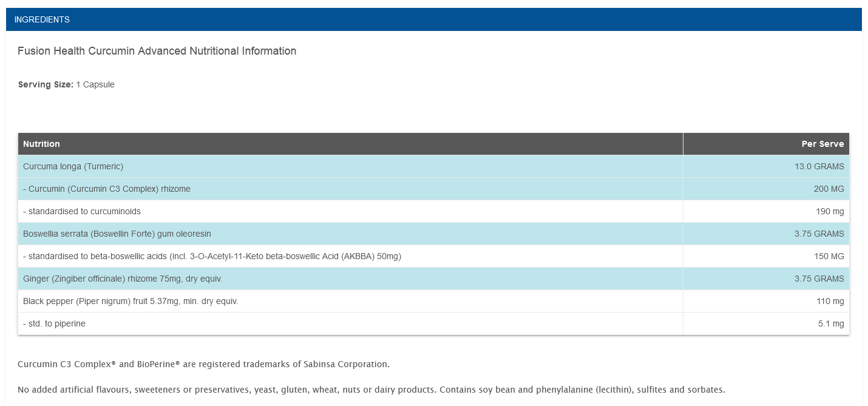Click the Sabinsa Corporation trademark notice text
868x406 pixels.
click(203, 364)
